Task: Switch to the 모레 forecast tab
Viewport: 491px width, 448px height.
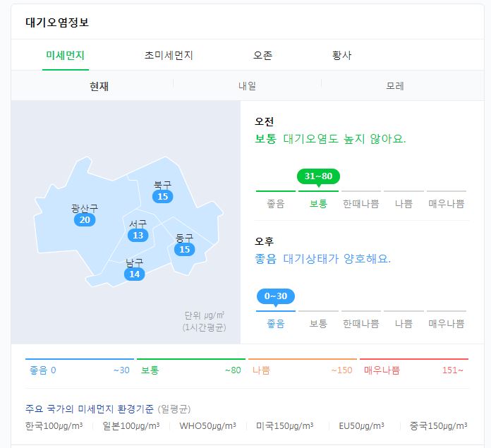Action: click(395, 86)
